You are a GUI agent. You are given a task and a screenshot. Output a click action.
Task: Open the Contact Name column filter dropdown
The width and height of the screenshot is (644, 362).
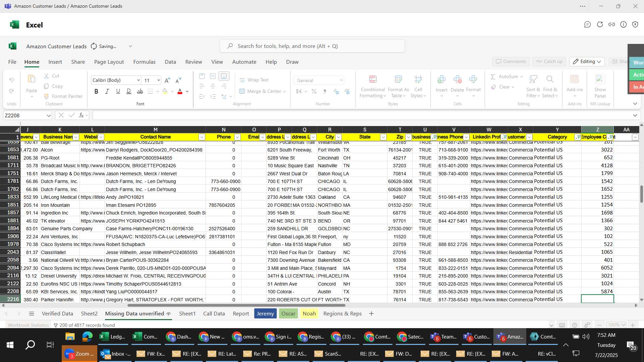click(202, 137)
